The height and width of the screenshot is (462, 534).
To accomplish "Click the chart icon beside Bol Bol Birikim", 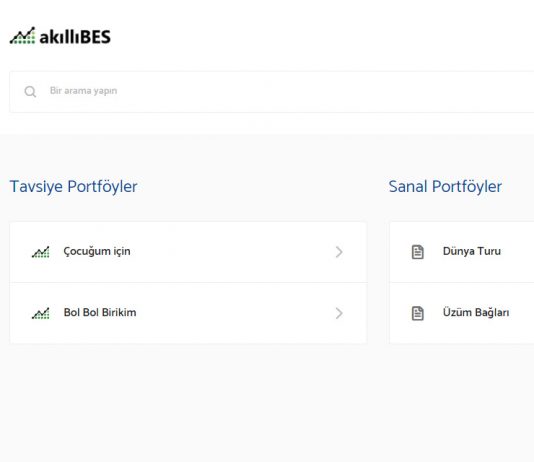I will point(41,313).
